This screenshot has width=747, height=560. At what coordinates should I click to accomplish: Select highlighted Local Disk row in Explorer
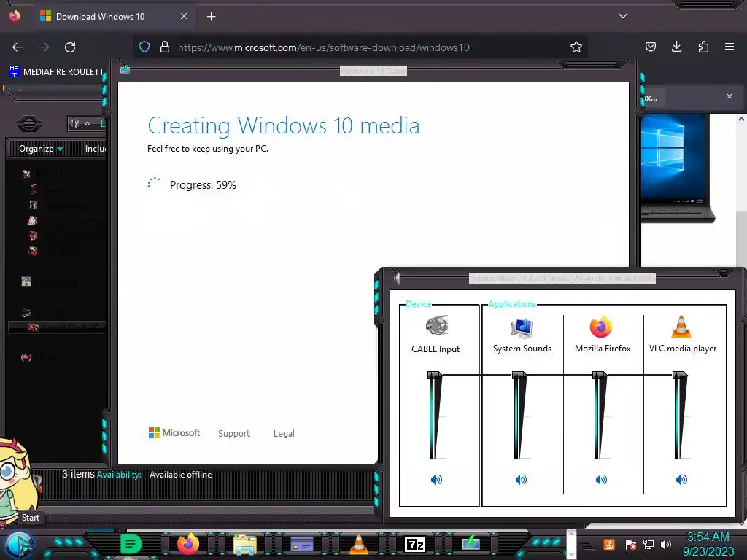click(x=57, y=327)
